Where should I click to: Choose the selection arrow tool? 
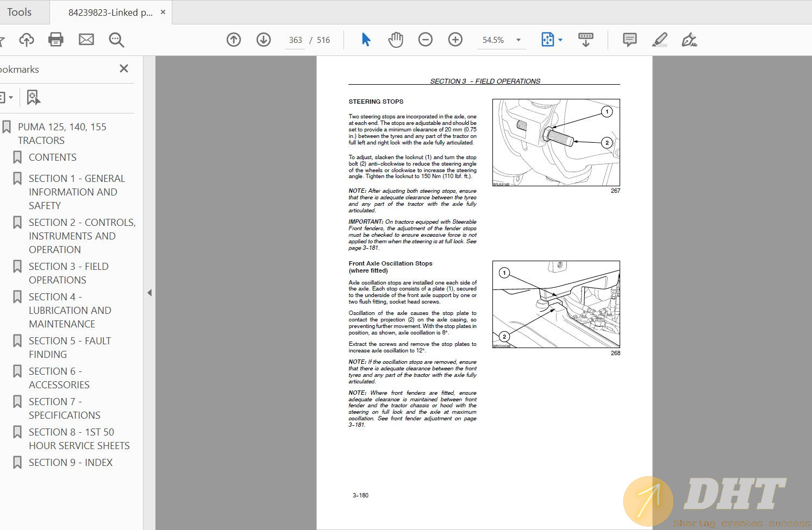(366, 40)
